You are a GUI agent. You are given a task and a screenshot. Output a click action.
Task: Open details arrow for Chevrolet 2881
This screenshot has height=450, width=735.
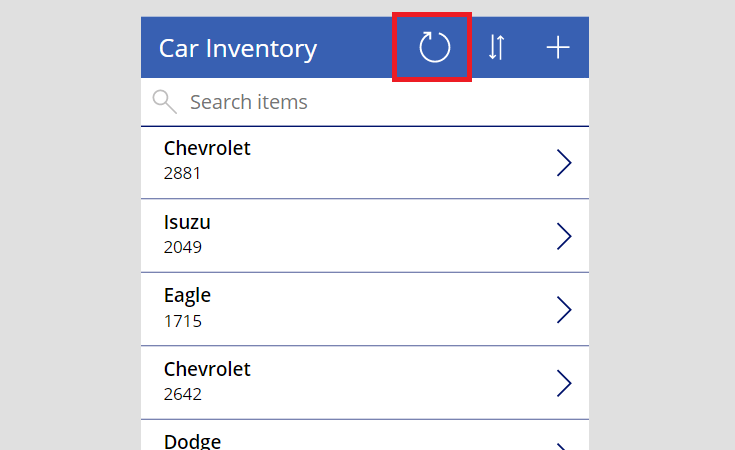564,163
